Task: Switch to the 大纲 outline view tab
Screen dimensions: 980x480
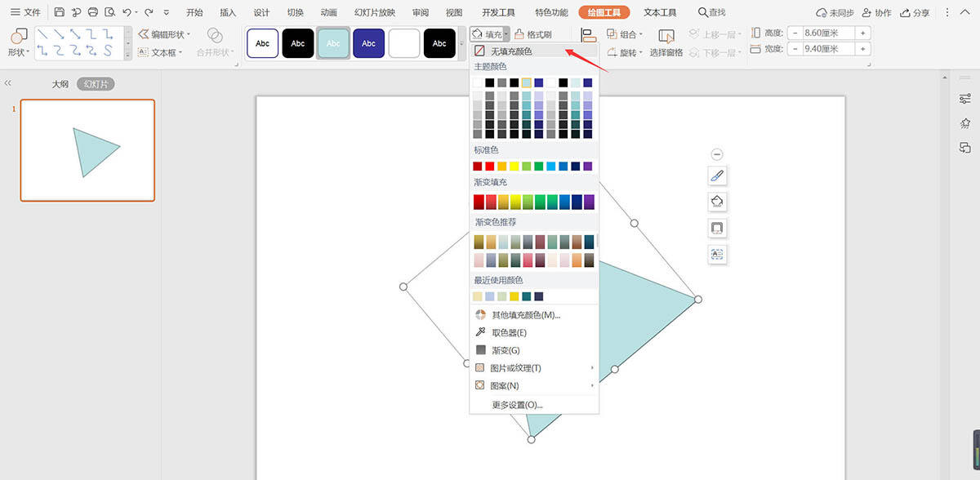Action: point(60,84)
